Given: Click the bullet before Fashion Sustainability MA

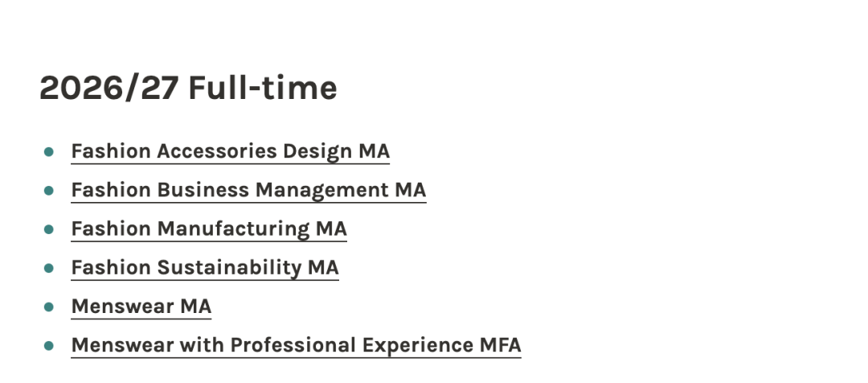Looking at the screenshot, I should coord(49,268).
